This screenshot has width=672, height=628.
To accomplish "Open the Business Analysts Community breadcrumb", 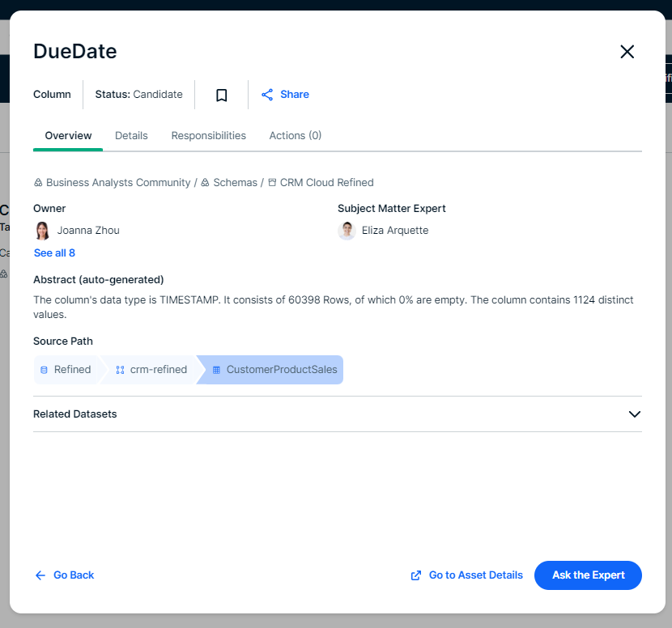I will point(117,183).
